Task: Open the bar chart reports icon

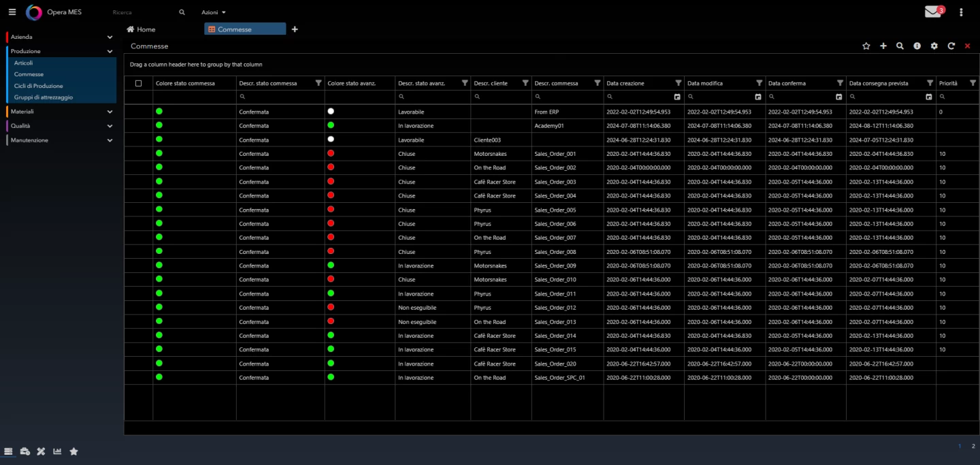Action: (x=57, y=451)
